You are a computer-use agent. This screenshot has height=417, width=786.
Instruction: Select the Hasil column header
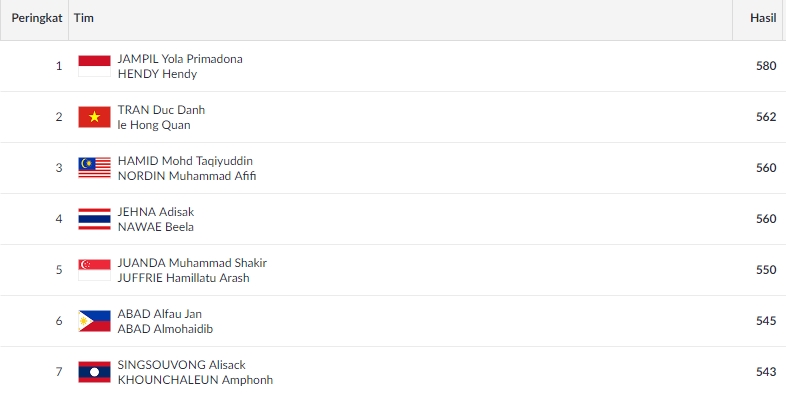pos(763,18)
